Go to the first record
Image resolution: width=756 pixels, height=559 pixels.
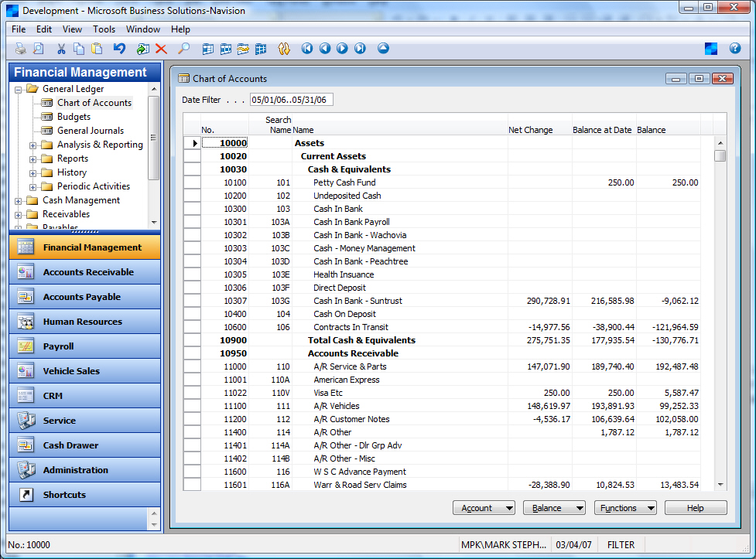pos(307,48)
